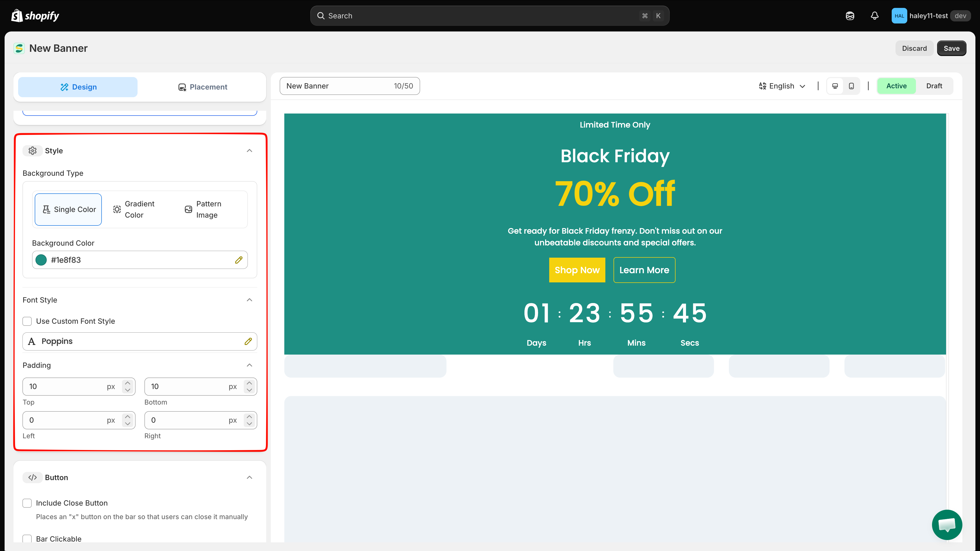This screenshot has width=980, height=551.
Task: Open the notifications bell
Action: [875, 16]
